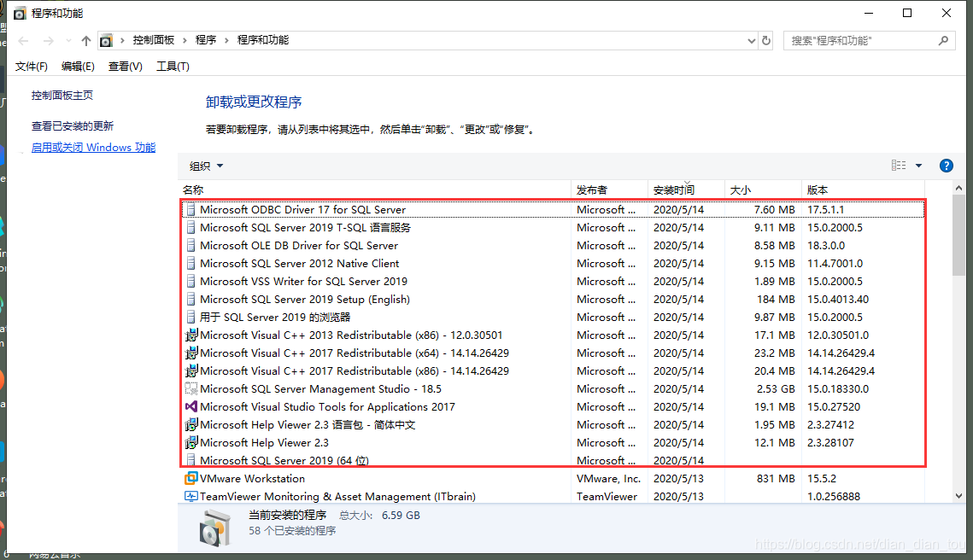
Task: Open 控制面板主页 link
Action: coord(62,95)
